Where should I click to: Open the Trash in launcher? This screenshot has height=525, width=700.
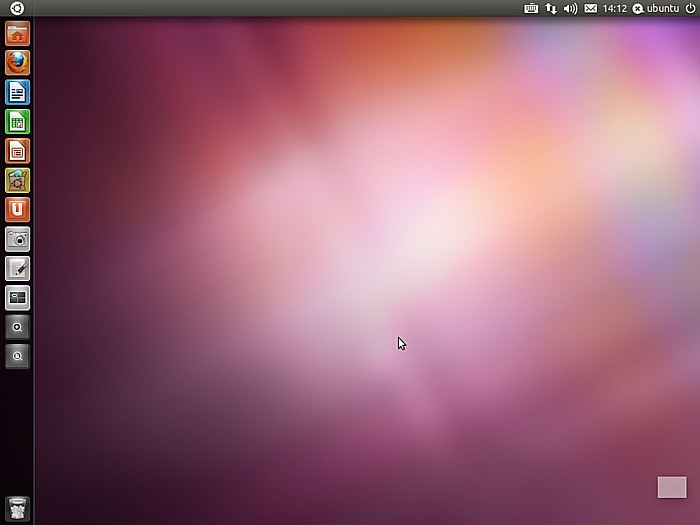[x=17, y=509]
